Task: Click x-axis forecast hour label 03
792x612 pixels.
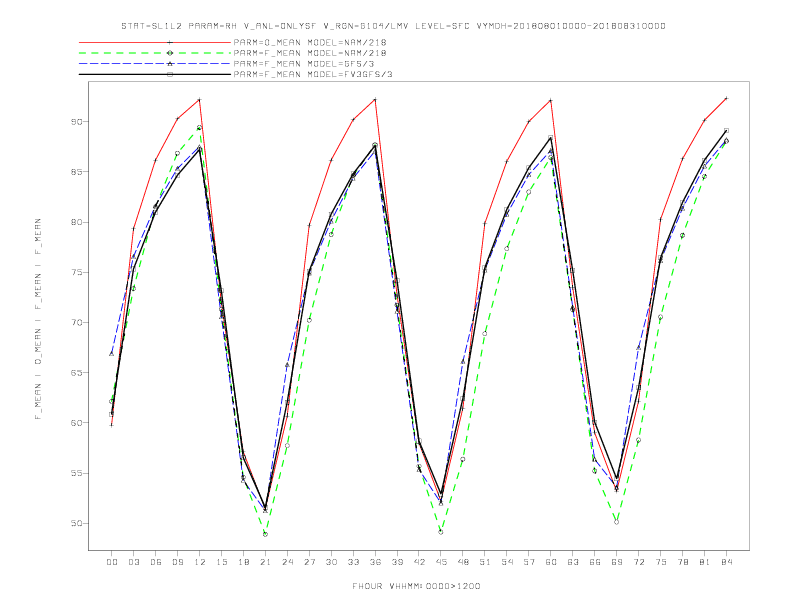Action: [x=133, y=562]
